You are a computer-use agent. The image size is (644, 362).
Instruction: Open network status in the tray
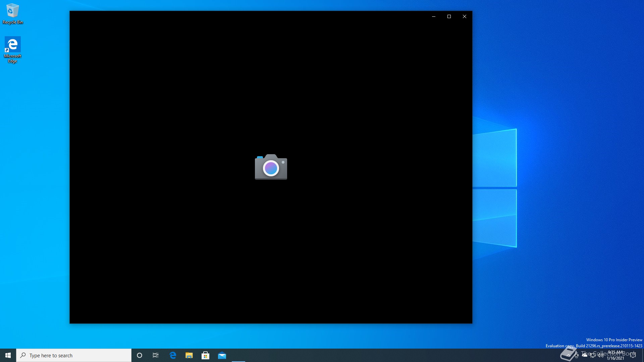[x=593, y=355]
